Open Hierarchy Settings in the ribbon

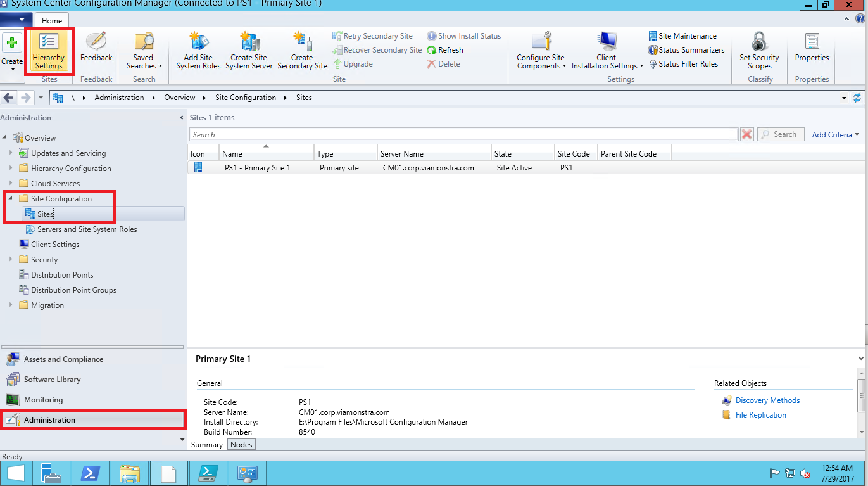(x=49, y=51)
